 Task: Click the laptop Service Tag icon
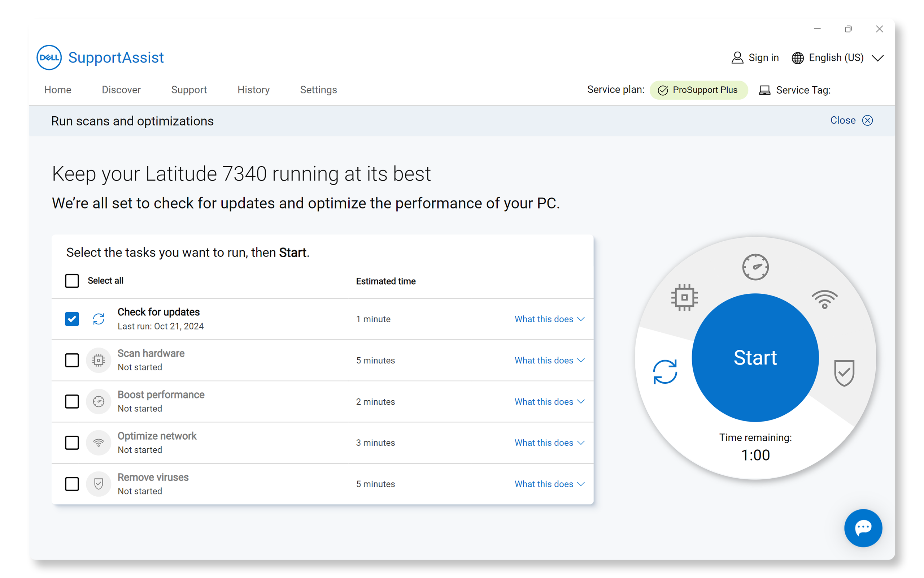click(x=764, y=90)
